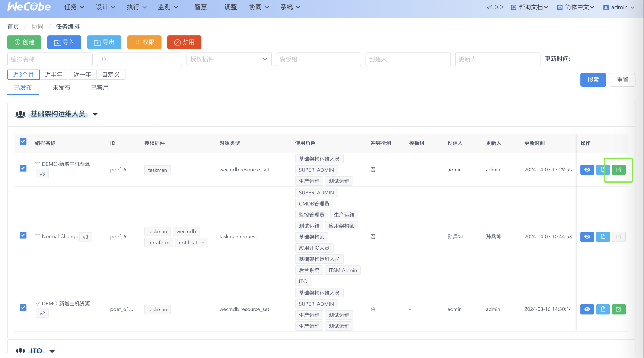Viewport: 644px width, 358px height.
Task: Click the 简体中文 language icon
Action: (560, 7)
